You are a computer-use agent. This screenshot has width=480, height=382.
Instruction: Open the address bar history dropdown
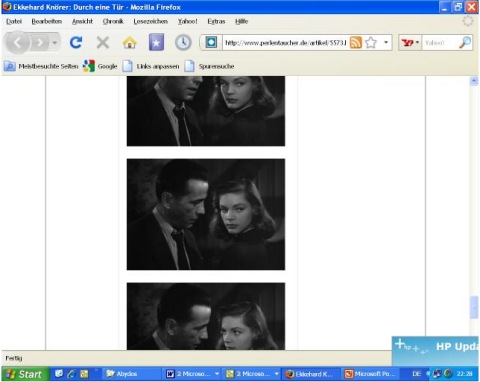tap(386, 43)
